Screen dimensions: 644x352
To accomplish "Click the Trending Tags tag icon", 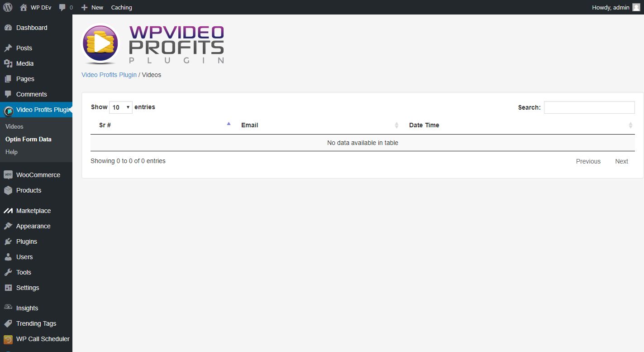I will pyautogui.click(x=8, y=323).
